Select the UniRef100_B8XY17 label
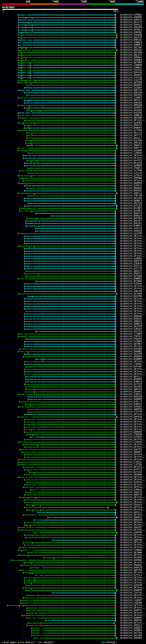 point(131,100)
